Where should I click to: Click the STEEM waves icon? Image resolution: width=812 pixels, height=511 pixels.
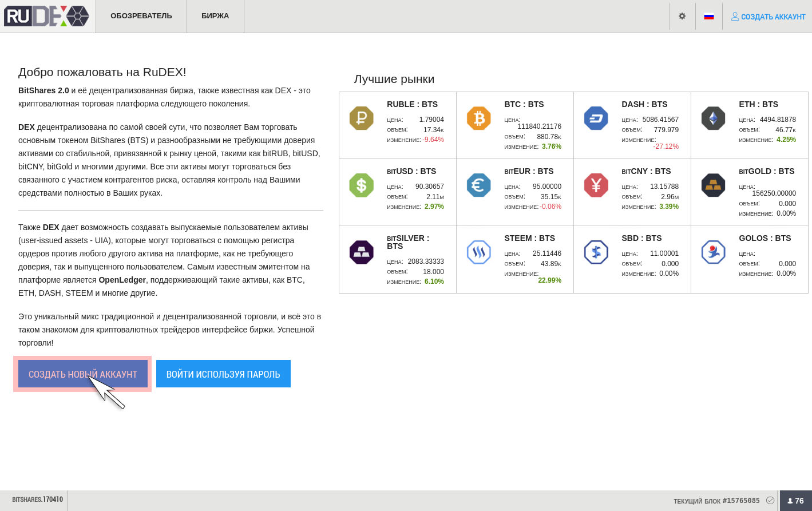pyautogui.click(x=478, y=252)
